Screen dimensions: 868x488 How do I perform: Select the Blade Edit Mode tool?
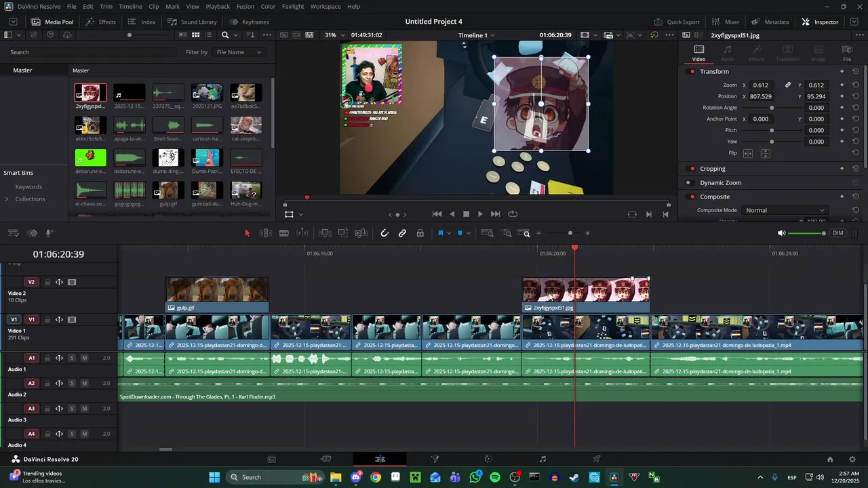point(284,233)
